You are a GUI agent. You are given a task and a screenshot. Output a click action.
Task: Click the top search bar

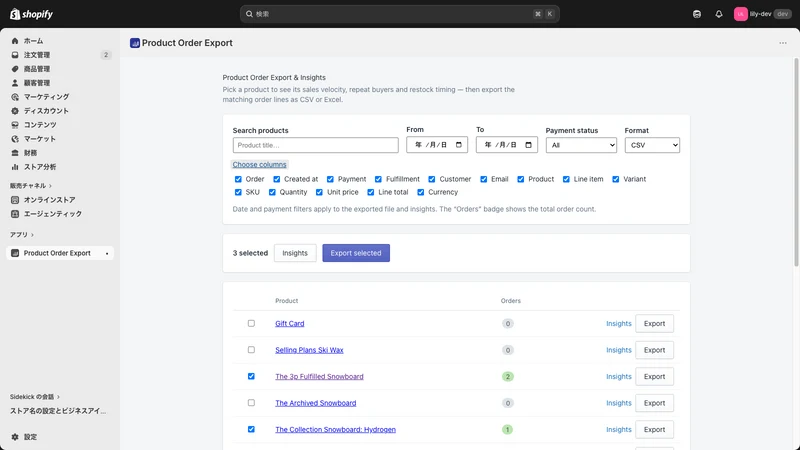coord(399,14)
